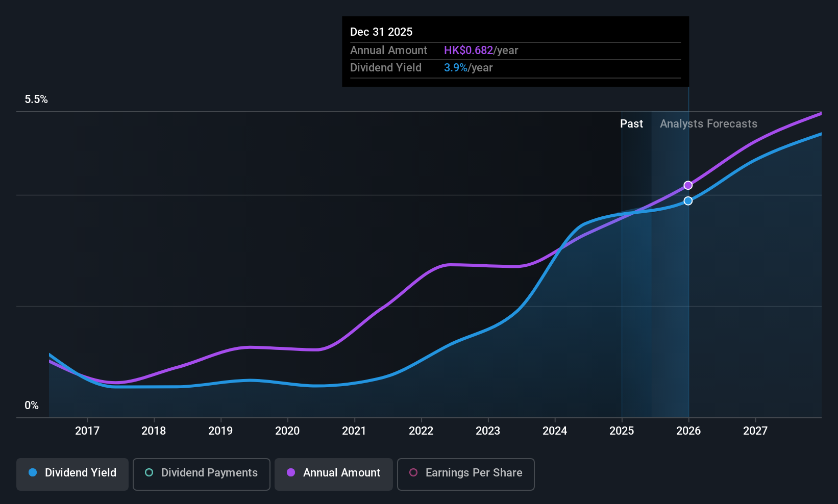The height and width of the screenshot is (504, 838).
Task: Click the 2027 x-axis year label
Action: click(755, 431)
